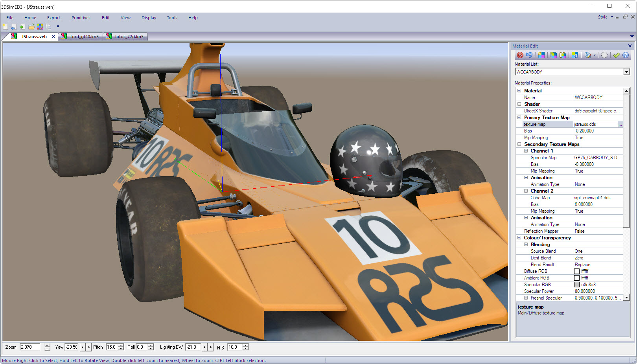Open the Primitives menu
Screen dimensions: 637x364
81,18
